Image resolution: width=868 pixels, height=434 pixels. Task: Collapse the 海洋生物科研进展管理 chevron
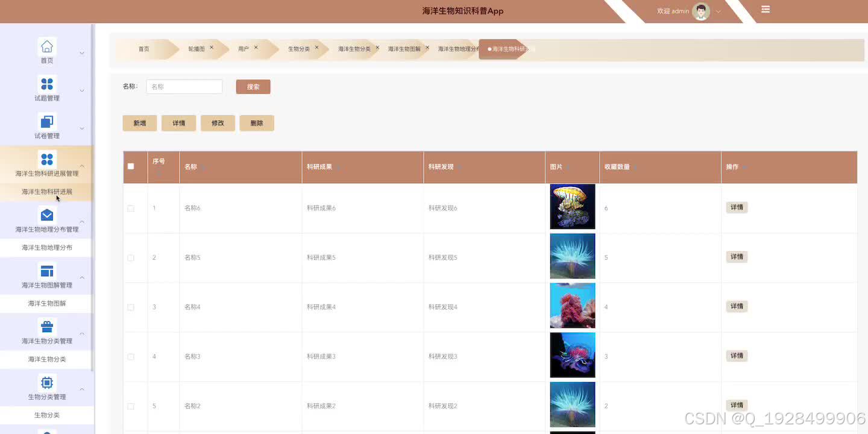(x=82, y=166)
